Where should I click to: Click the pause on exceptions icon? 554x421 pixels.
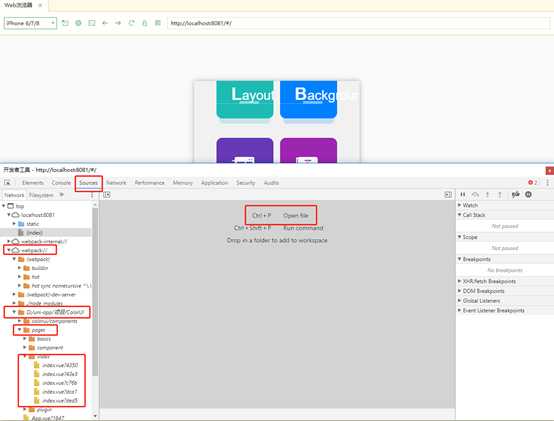[x=528, y=194]
